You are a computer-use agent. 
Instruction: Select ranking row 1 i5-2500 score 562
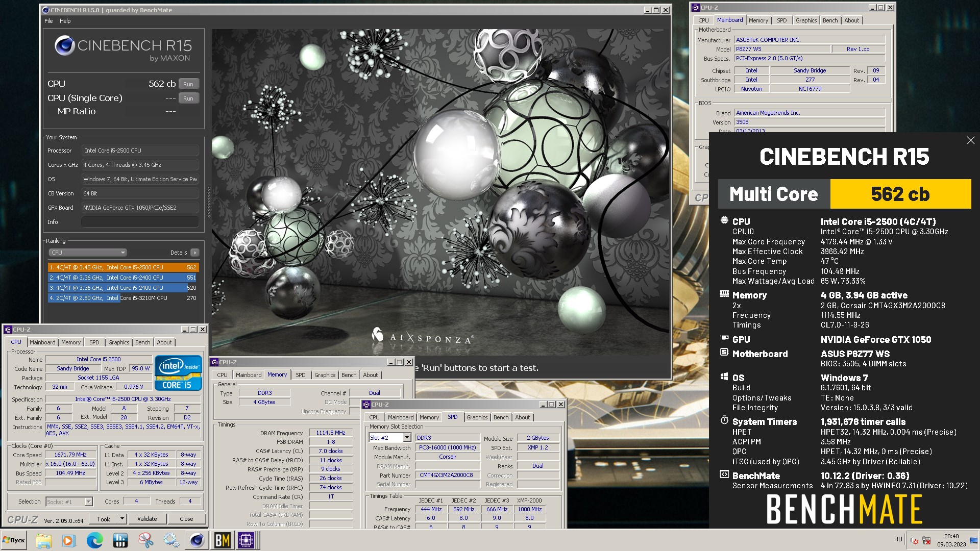pyautogui.click(x=123, y=267)
